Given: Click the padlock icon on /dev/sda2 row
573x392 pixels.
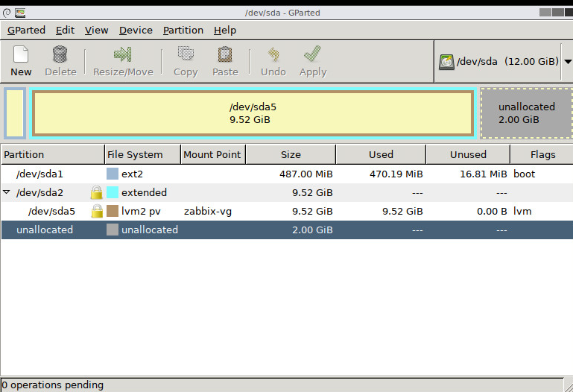Looking at the screenshot, I should tap(96, 192).
